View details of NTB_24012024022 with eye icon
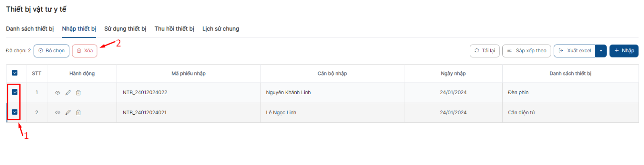The image size is (644, 165). coord(58,93)
